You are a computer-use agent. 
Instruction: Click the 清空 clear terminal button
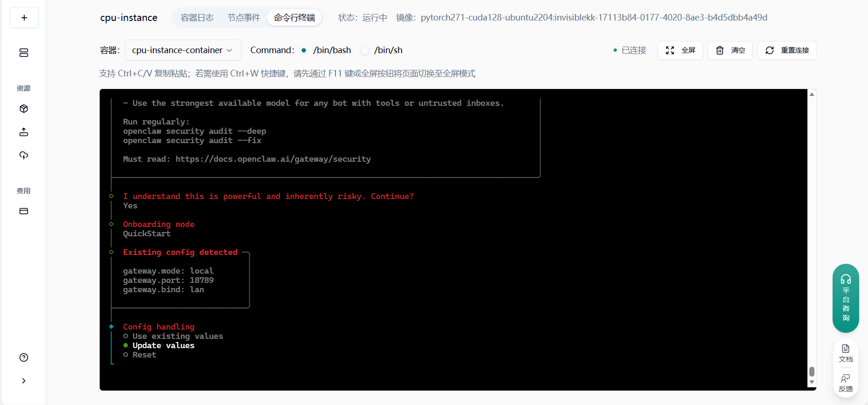(730, 50)
